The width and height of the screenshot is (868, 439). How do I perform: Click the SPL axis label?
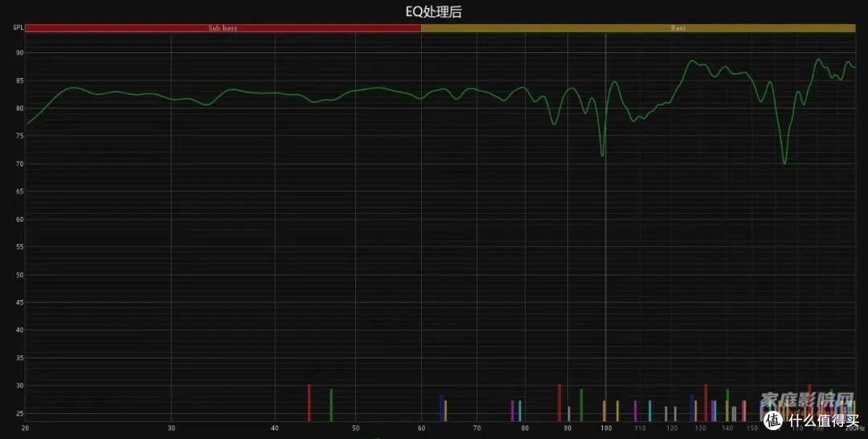(x=18, y=27)
